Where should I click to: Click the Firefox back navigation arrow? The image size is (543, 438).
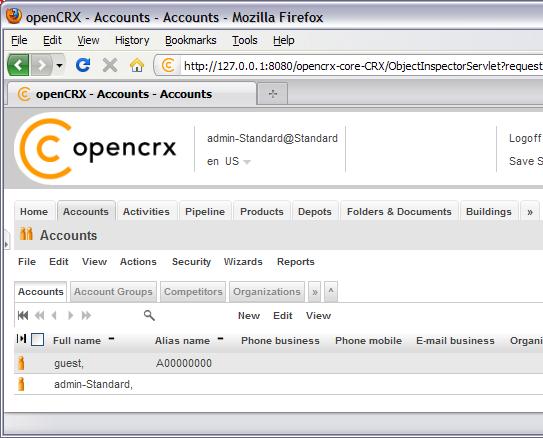pos(18,65)
